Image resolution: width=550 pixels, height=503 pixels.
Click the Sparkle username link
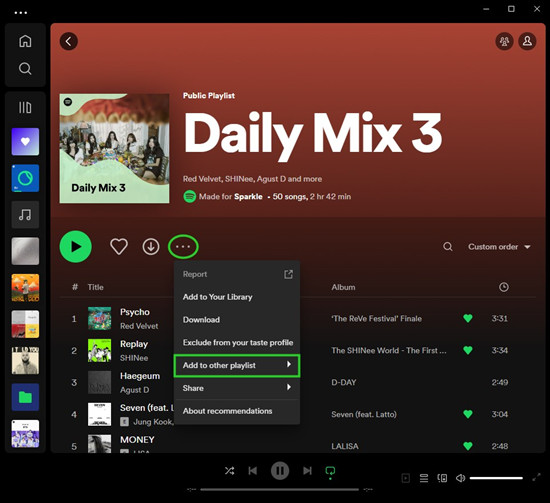pyautogui.click(x=248, y=196)
